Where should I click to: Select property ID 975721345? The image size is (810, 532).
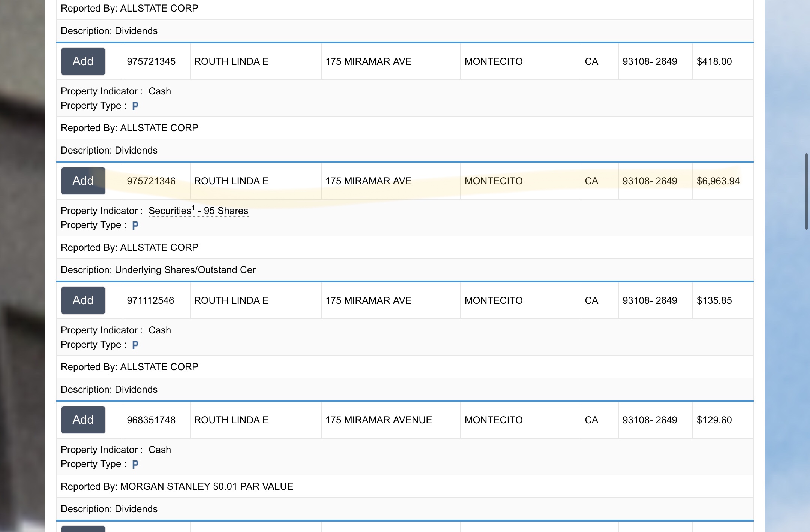coord(151,61)
